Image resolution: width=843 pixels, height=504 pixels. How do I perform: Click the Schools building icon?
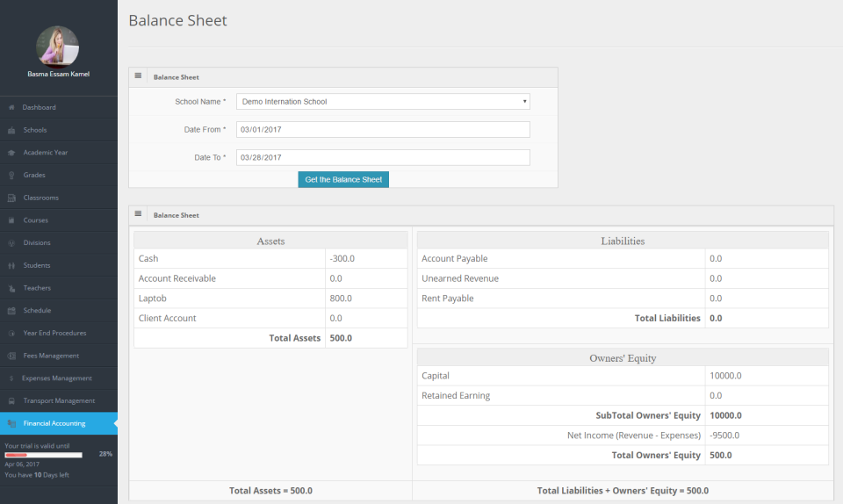(x=11, y=130)
